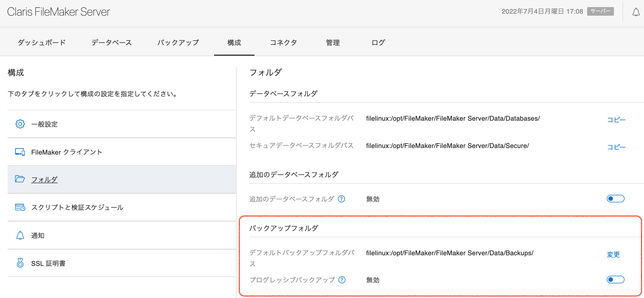
Task: Copy the default database folder path
Action: pos(616,120)
